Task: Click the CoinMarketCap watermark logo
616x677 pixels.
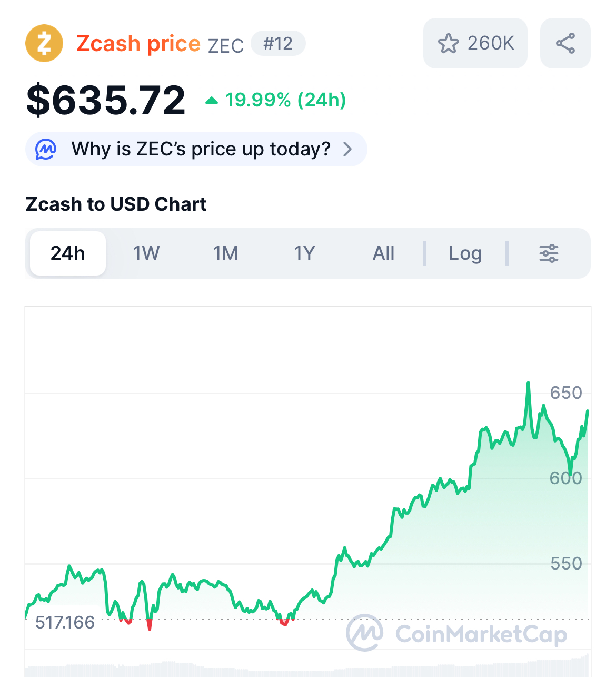Action: 364,633
